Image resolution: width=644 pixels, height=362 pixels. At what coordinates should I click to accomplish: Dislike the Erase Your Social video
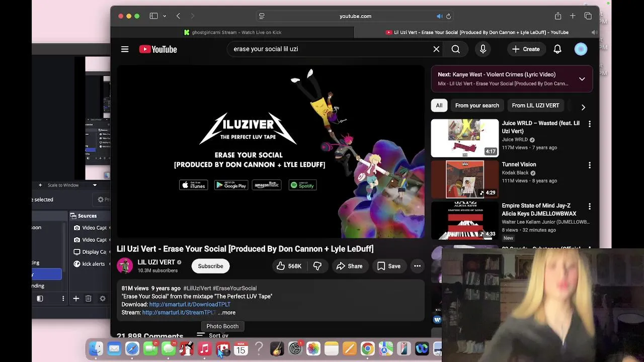coord(317,266)
